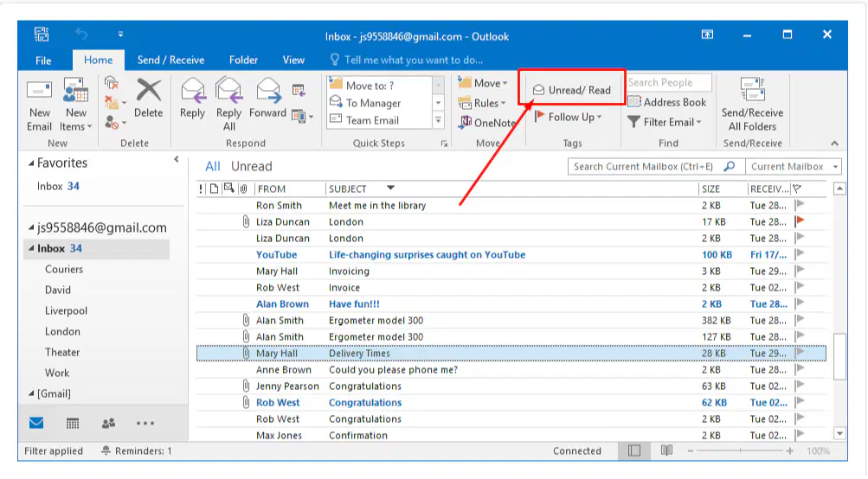Switch to the Home tab
The width and height of the screenshot is (868, 479).
99,60
